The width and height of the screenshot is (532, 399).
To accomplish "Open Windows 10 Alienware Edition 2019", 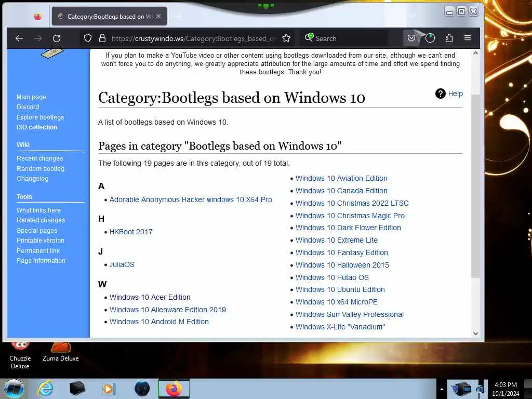I will coord(168,310).
